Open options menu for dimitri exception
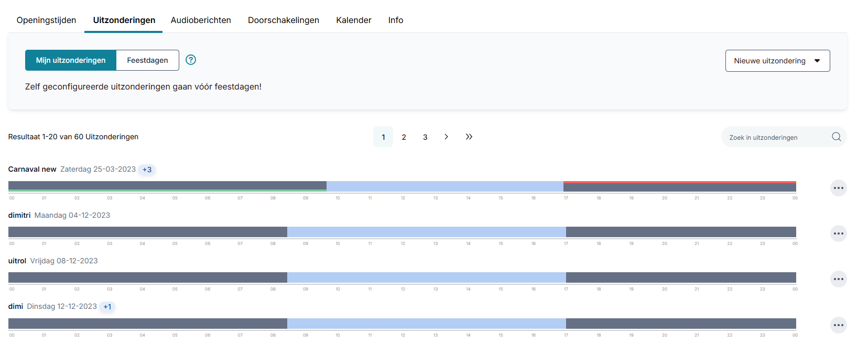Image resolution: width=868 pixels, height=345 pixels. (839, 233)
